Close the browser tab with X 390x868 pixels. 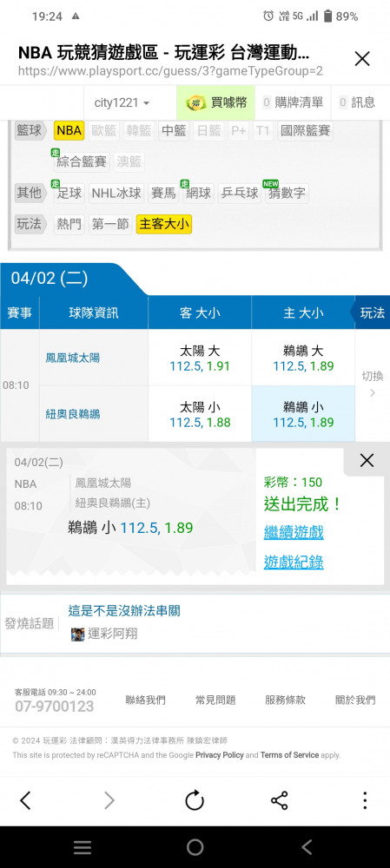362,59
